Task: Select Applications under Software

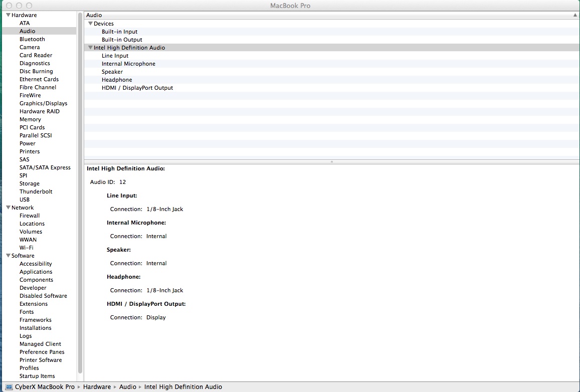Action: pyautogui.click(x=36, y=272)
